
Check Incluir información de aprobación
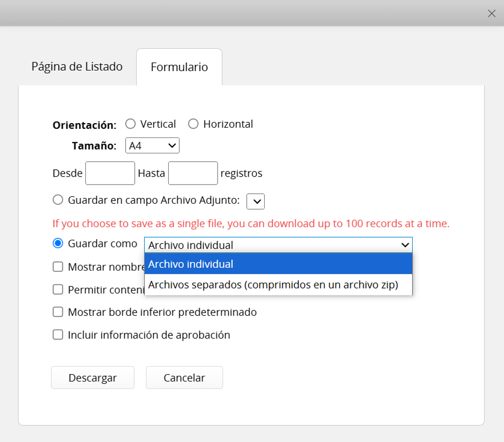point(58,335)
